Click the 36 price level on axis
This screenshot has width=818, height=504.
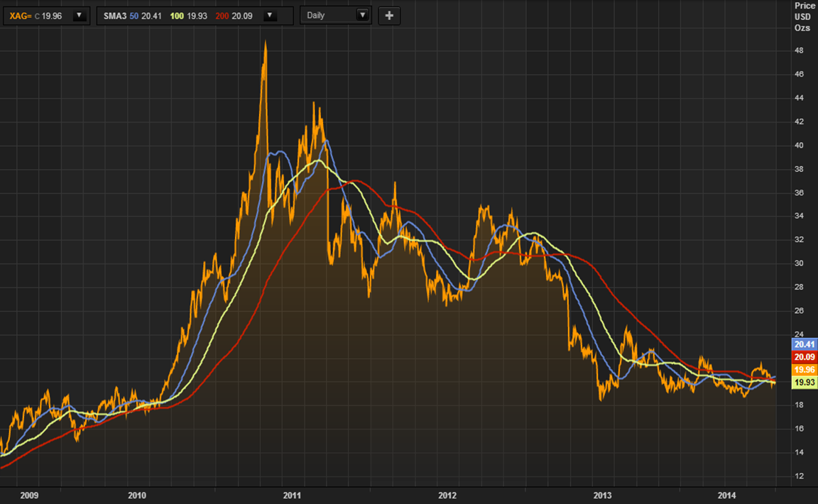click(x=799, y=192)
